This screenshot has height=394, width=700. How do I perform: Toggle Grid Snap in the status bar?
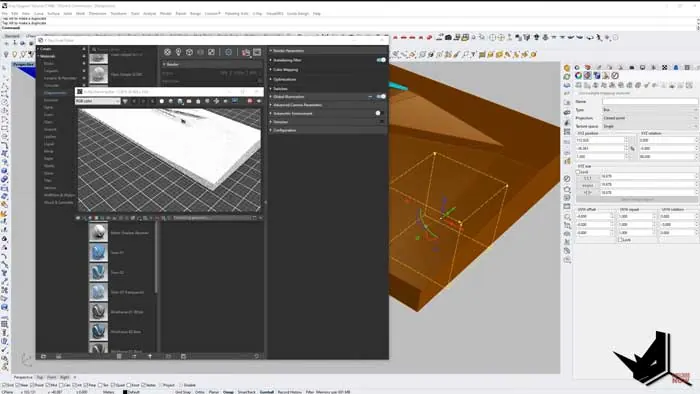pos(183,392)
